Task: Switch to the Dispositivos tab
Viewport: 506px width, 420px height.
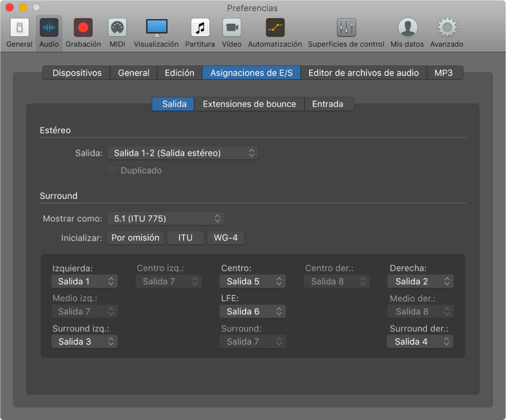Action: click(77, 73)
